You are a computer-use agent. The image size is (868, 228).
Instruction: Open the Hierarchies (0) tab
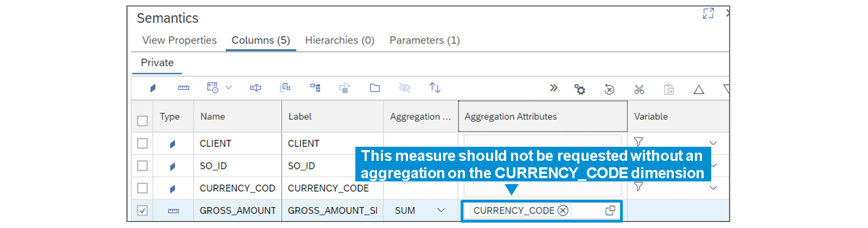[340, 41]
